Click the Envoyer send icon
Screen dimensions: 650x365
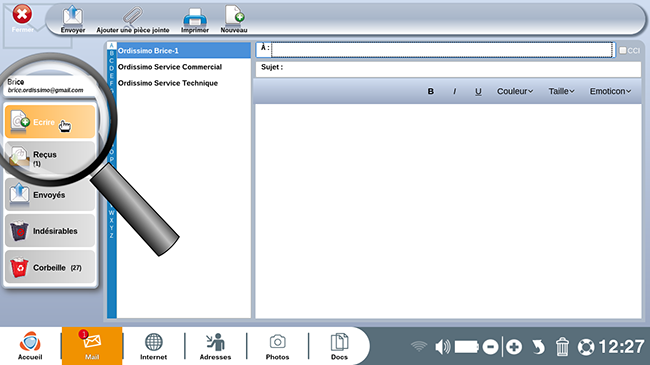73,16
